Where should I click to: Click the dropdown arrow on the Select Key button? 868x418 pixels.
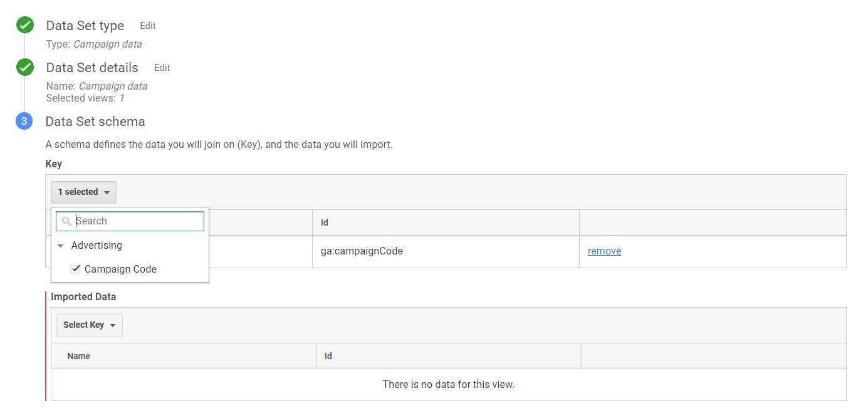[x=113, y=325]
